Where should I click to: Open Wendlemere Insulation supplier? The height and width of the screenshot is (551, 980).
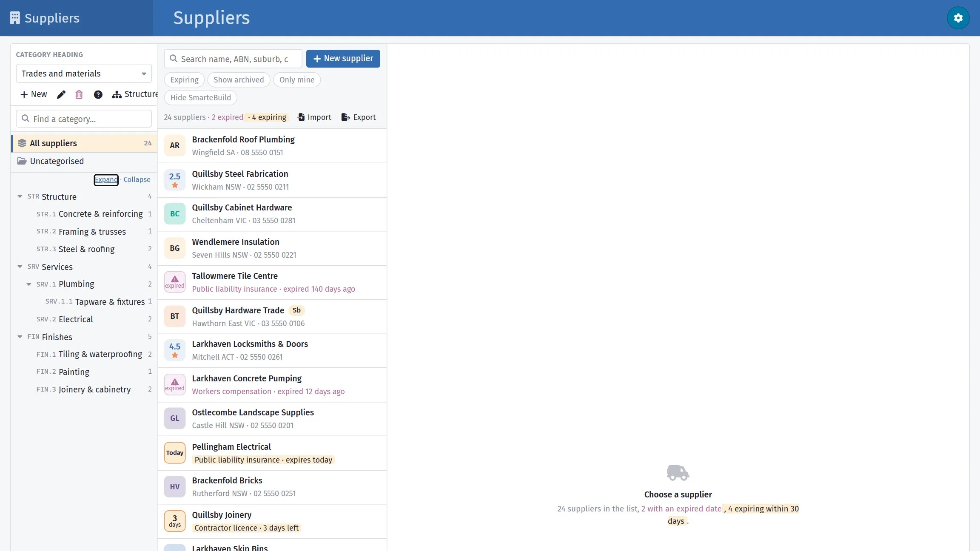click(x=272, y=249)
